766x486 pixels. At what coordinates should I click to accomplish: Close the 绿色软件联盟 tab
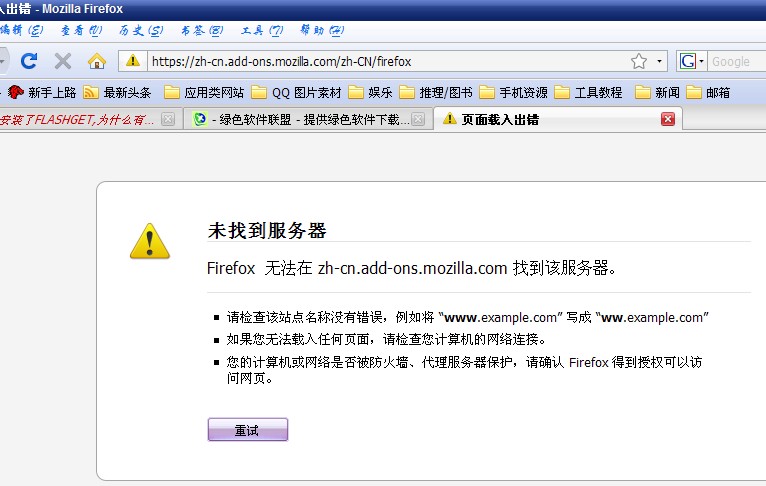(418, 119)
